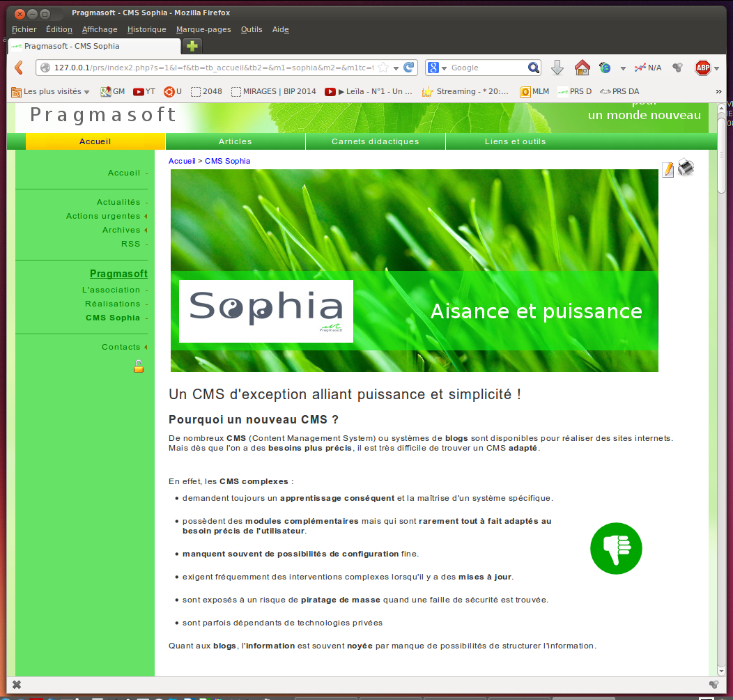
Task: Open MIRAGES | BIP 2014 bookmark
Action: pyautogui.click(x=273, y=91)
